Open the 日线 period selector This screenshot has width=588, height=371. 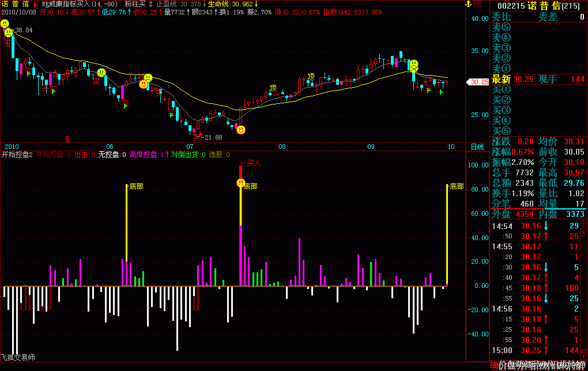pos(477,147)
